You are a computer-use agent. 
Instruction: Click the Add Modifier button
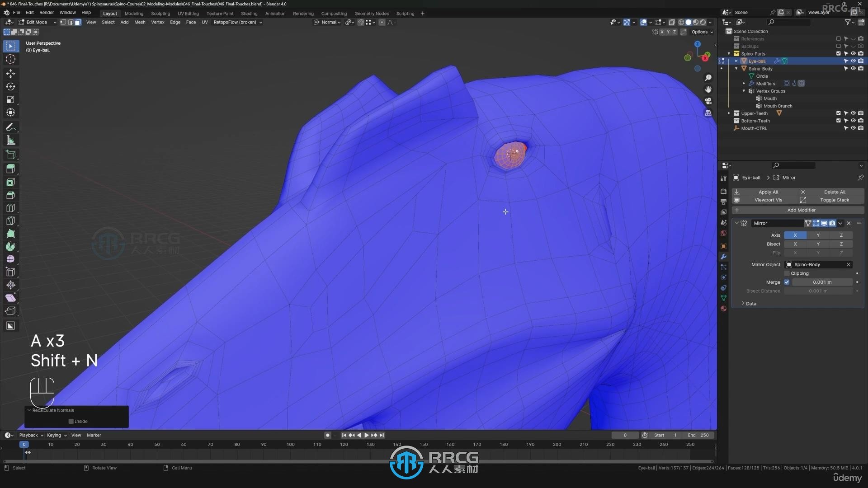coord(799,209)
